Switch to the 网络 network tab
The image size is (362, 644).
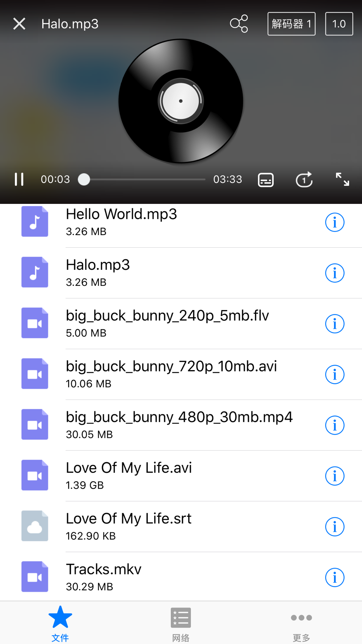pyautogui.click(x=181, y=623)
